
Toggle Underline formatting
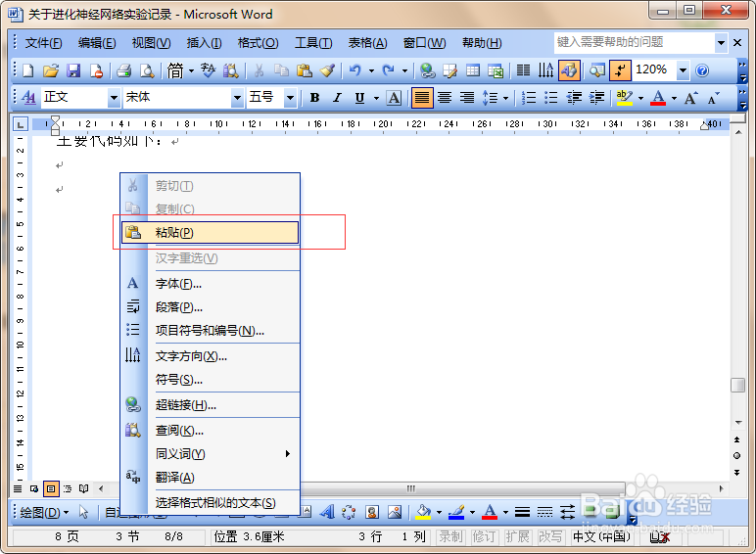359,98
